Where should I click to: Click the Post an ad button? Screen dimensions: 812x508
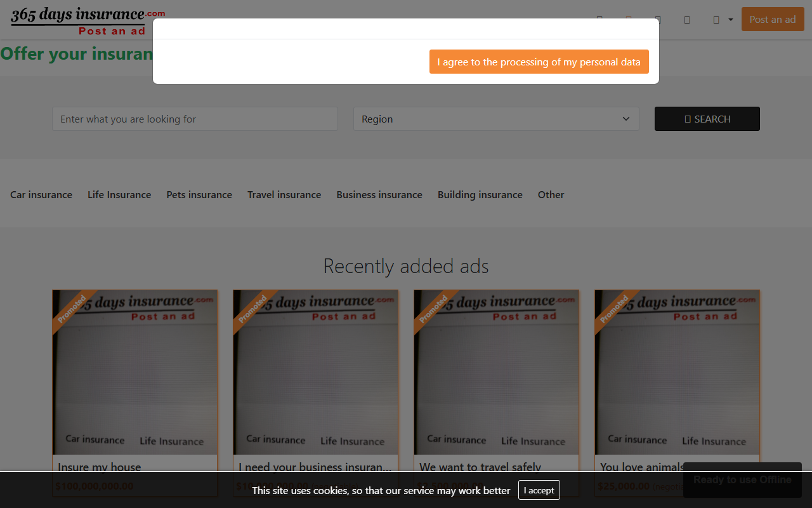773,19
